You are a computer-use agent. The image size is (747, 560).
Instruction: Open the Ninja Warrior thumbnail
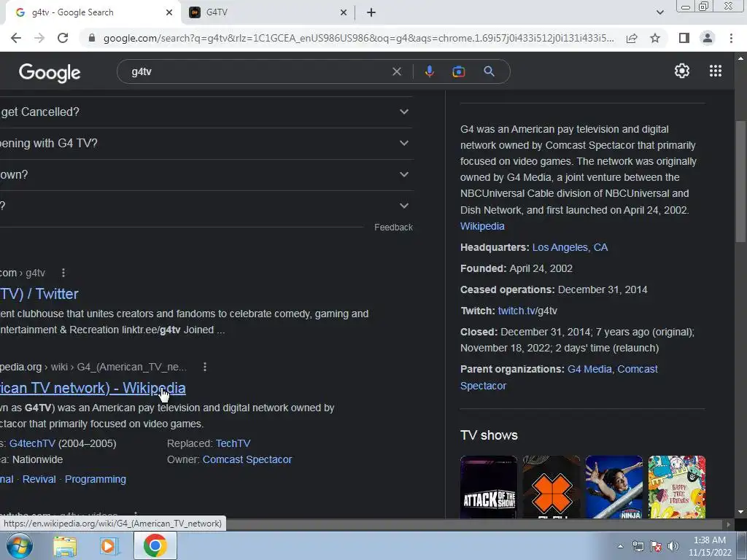614,486
